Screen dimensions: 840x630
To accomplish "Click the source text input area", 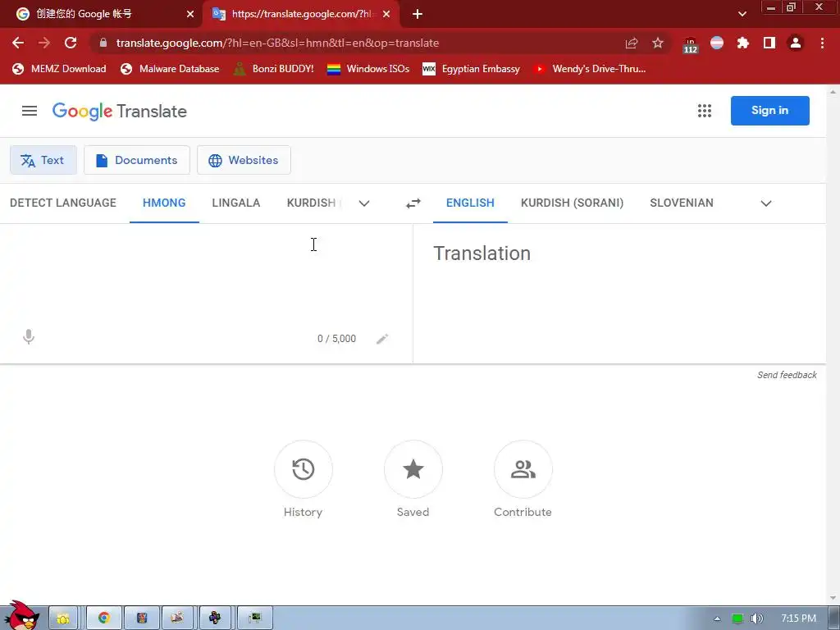I will point(206,276).
